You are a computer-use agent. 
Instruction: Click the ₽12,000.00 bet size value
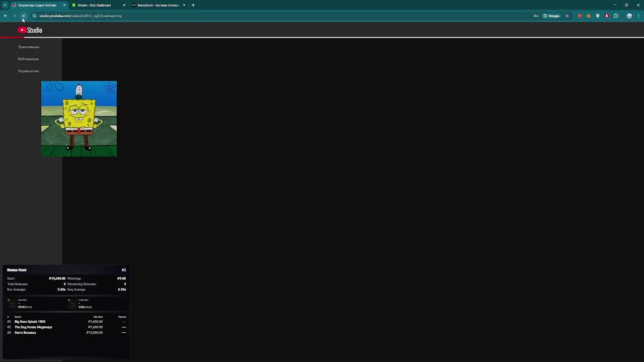pyautogui.click(x=95, y=333)
